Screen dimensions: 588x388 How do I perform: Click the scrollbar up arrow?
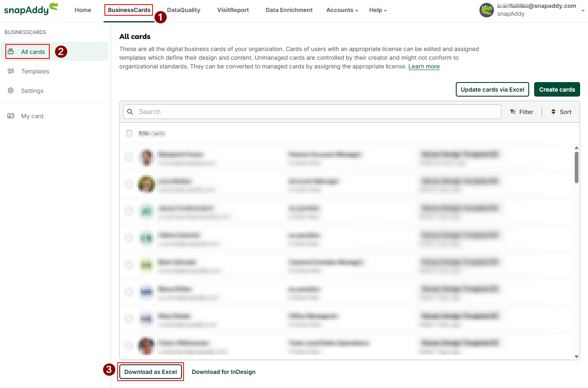576,148
